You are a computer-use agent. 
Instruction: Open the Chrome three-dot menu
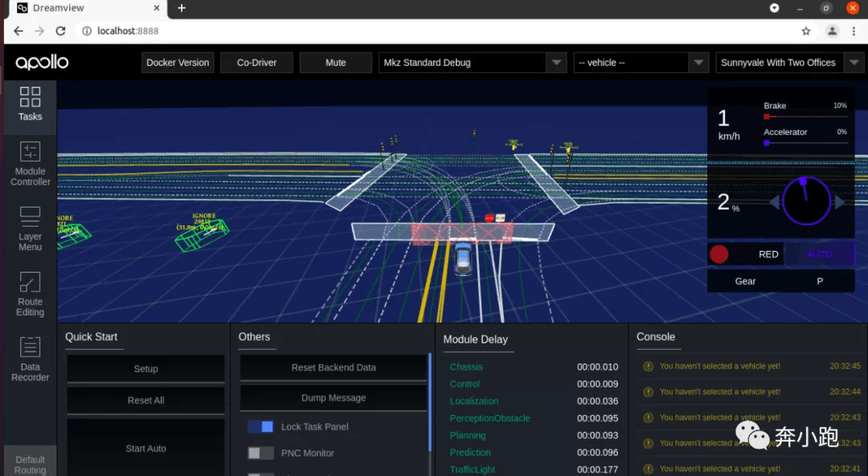854,31
